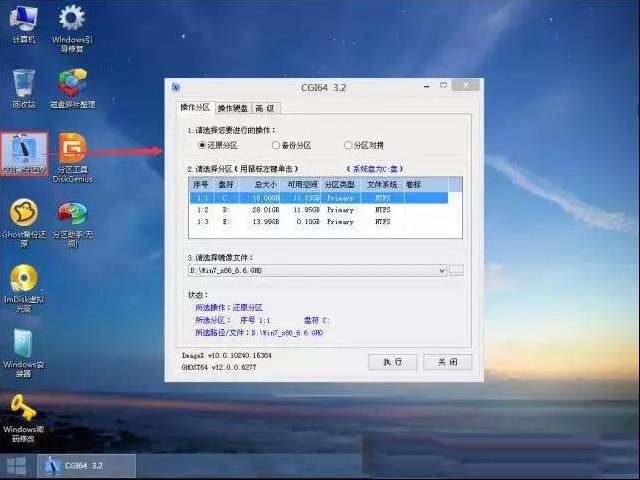Launch the 分区助手(无损) icon

[x=72, y=223]
